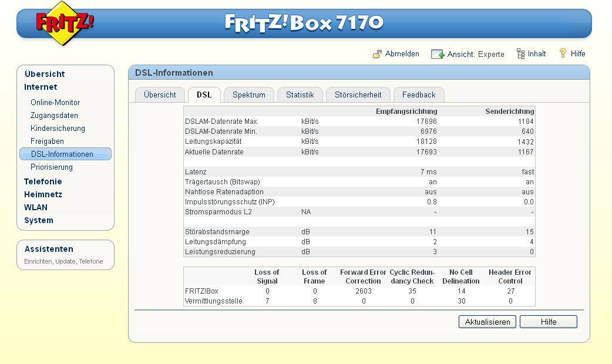
Task: Click the Inhalt tree icon
Action: click(520, 53)
